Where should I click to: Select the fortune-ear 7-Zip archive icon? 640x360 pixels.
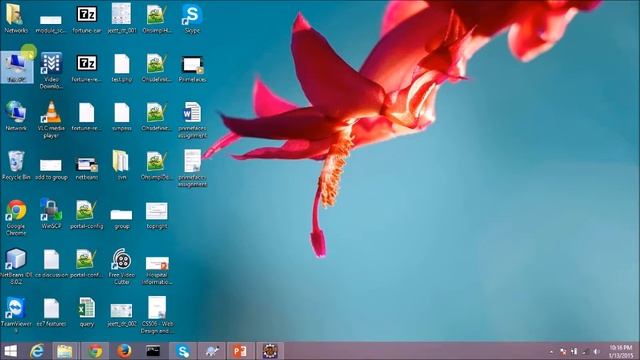[x=87, y=19]
